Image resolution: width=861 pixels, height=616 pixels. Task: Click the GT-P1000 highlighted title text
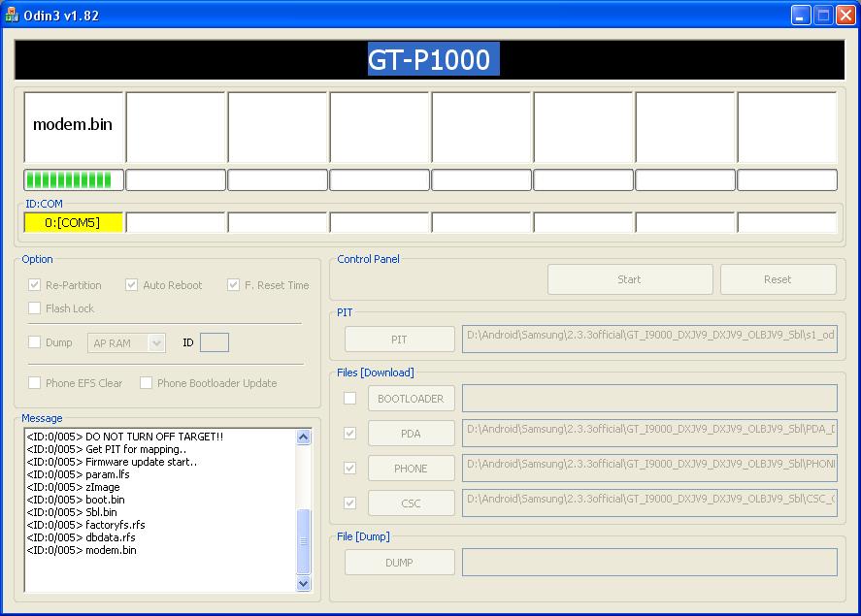coord(433,59)
